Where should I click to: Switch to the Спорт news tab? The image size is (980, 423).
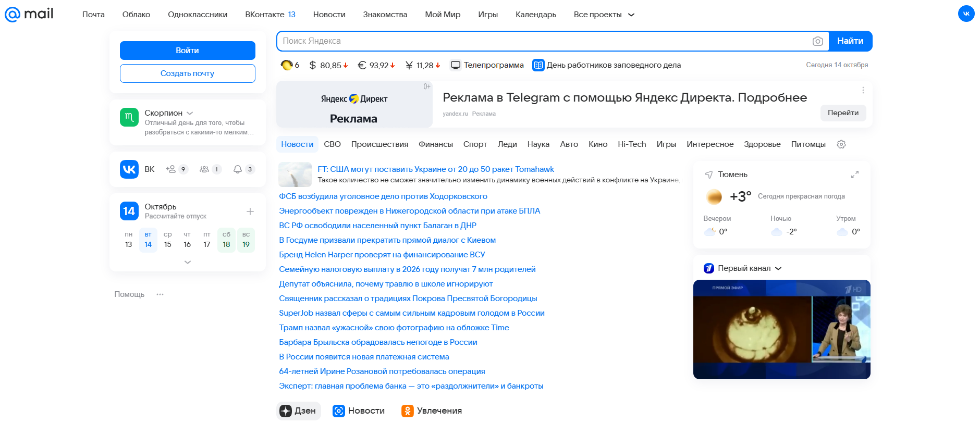pyautogui.click(x=475, y=144)
